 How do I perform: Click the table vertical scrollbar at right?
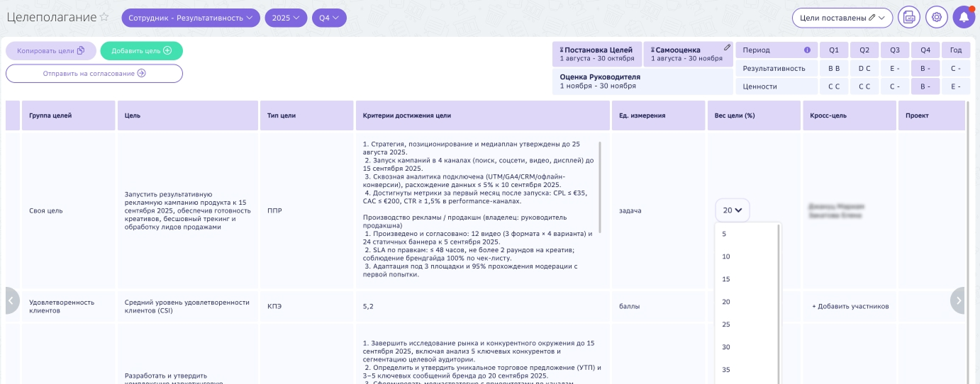click(968, 242)
